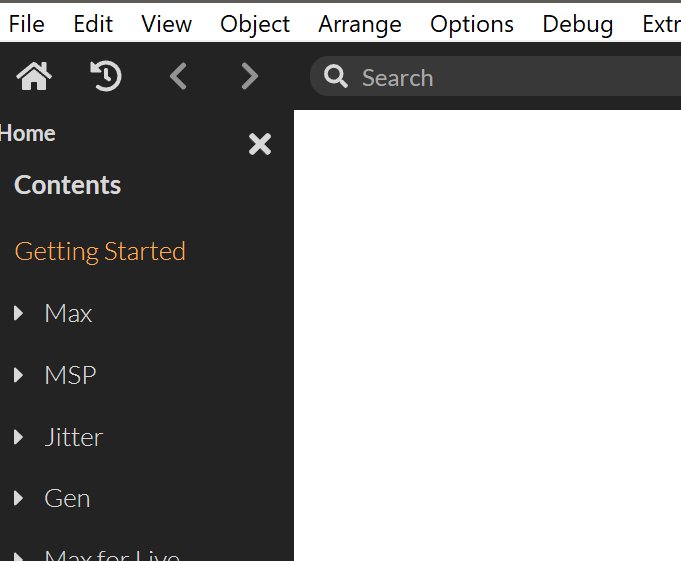Screen dimensions: 681x561
Task: Expand the Jitter section triangle
Action: tap(19, 438)
